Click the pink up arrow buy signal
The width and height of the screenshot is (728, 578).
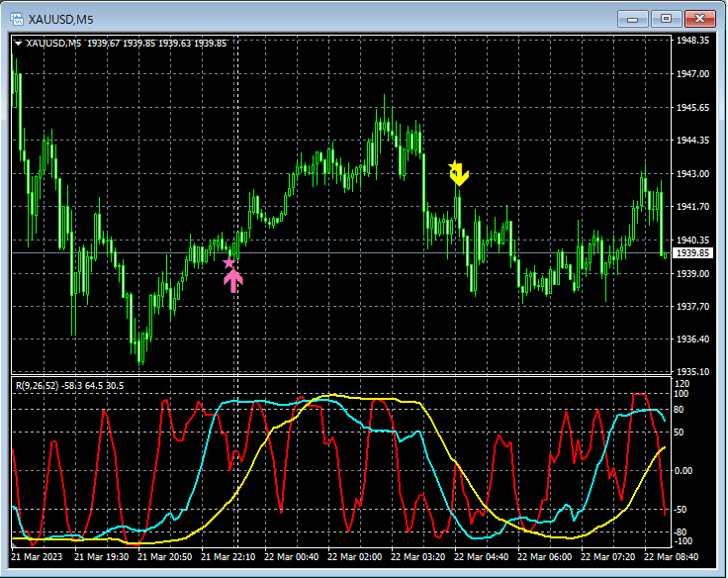233,281
